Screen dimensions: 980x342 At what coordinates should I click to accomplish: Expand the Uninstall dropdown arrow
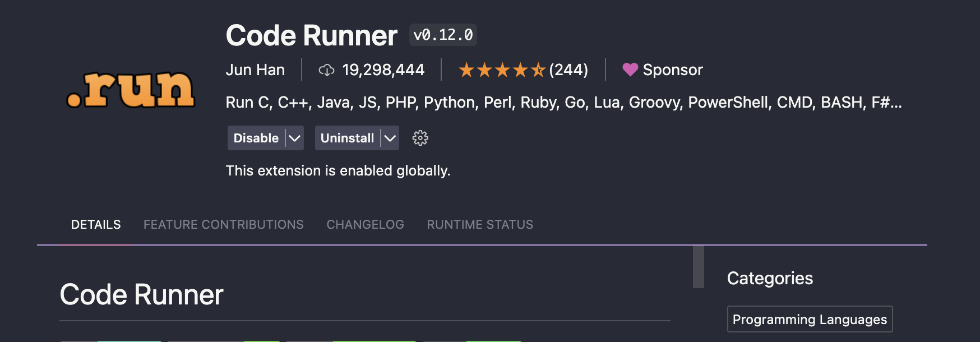[390, 138]
